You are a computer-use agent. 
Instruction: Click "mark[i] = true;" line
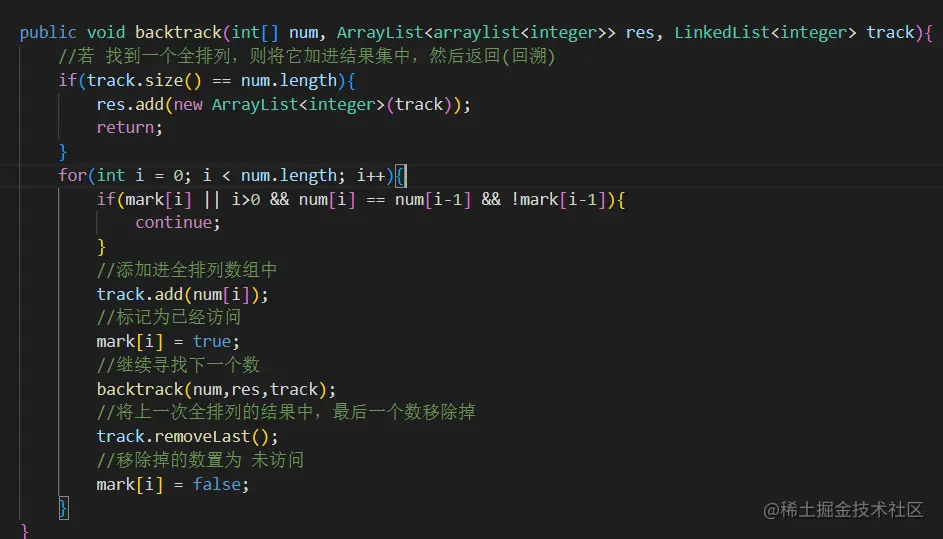pyautogui.click(x=168, y=342)
